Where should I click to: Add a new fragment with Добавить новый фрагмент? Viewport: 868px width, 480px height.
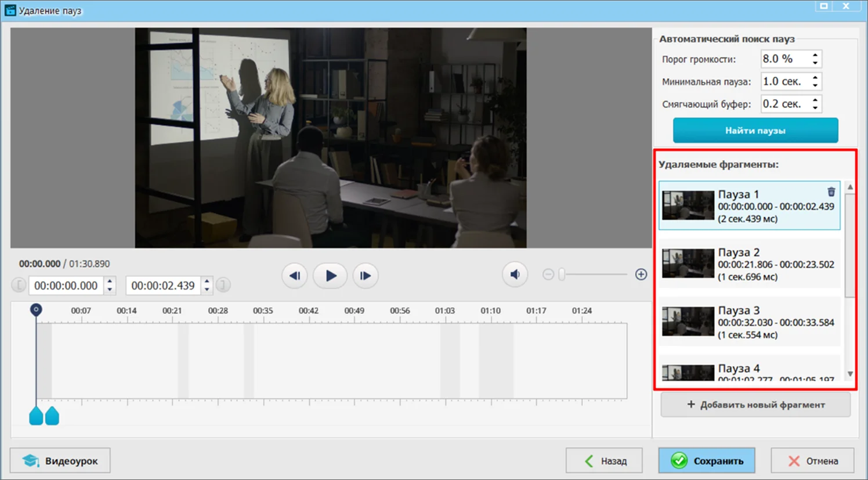click(755, 405)
